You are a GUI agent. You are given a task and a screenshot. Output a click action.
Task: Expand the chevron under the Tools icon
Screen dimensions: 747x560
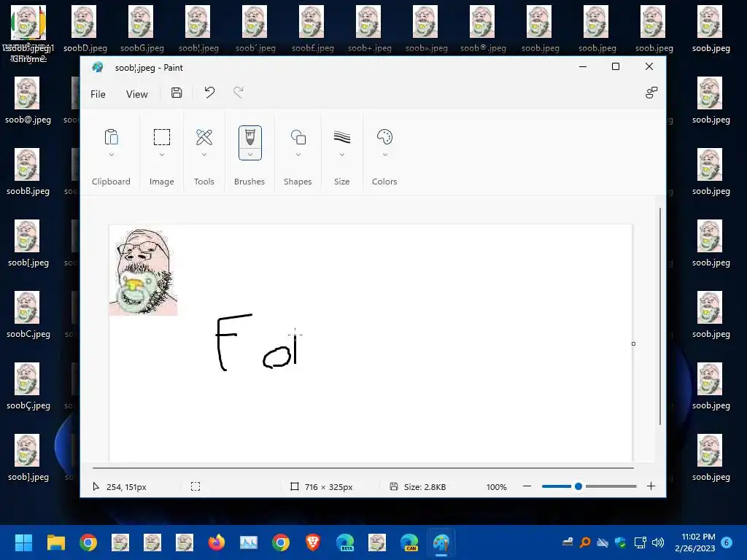pyautogui.click(x=204, y=155)
